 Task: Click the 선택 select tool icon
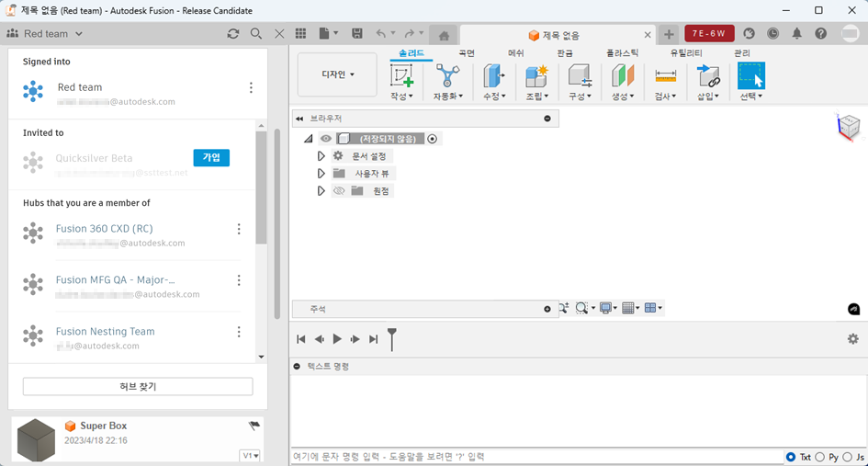(751, 76)
